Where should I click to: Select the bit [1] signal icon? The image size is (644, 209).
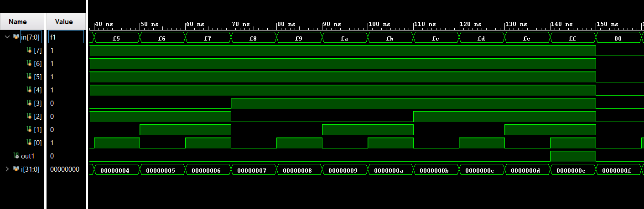[30, 129]
